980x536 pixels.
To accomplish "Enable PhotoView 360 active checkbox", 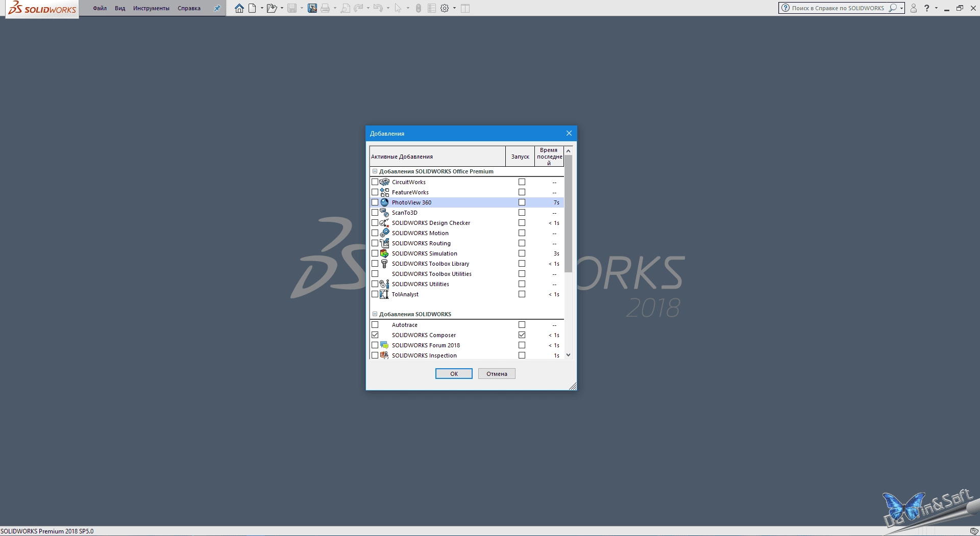I will [375, 202].
